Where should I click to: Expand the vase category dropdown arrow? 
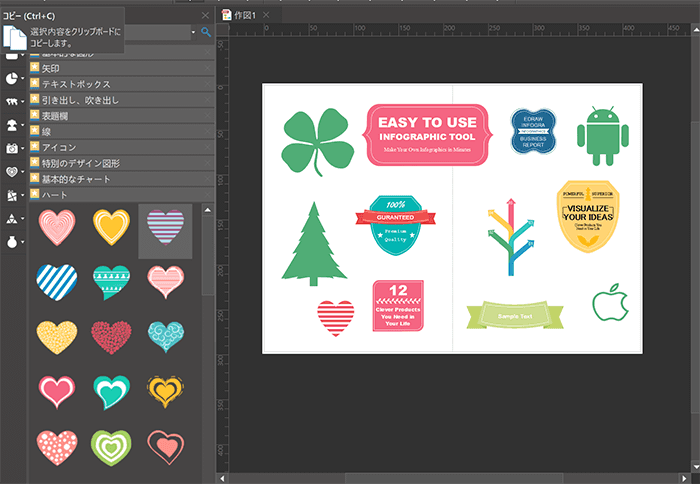click(22, 242)
